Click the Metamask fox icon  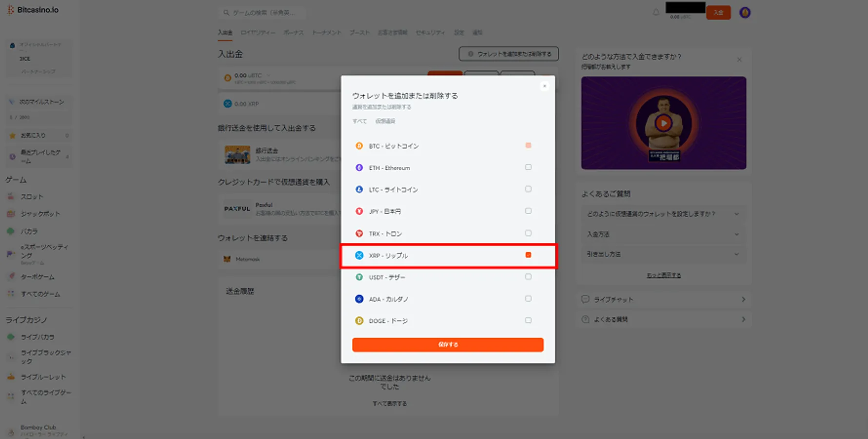[x=227, y=259]
